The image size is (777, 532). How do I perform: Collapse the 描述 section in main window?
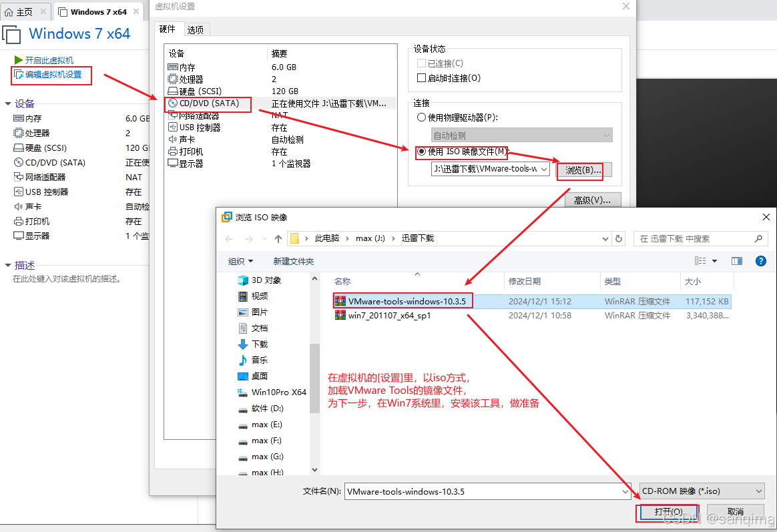click(8, 266)
